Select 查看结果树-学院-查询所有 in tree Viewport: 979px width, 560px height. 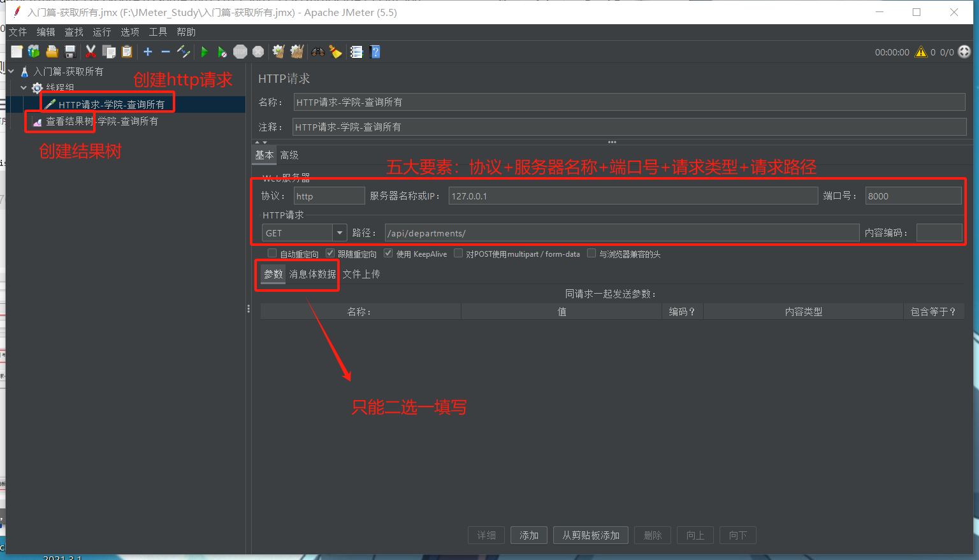(x=102, y=121)
